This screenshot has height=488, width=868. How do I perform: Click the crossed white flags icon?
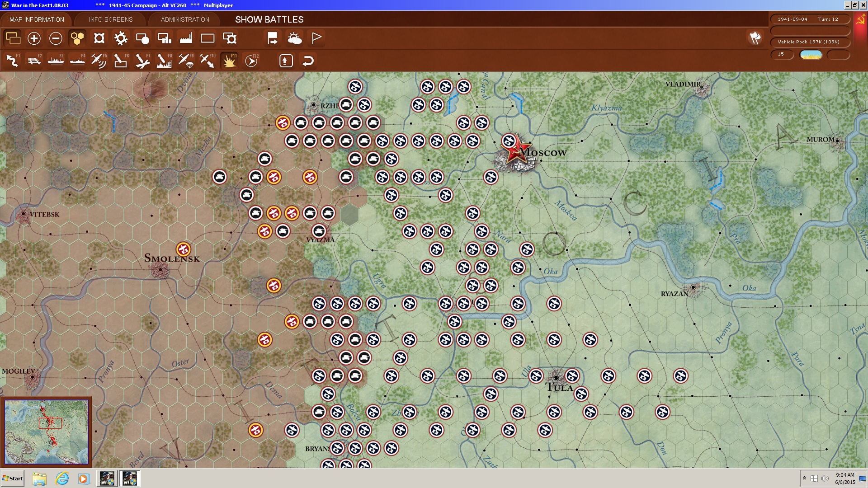755,38
